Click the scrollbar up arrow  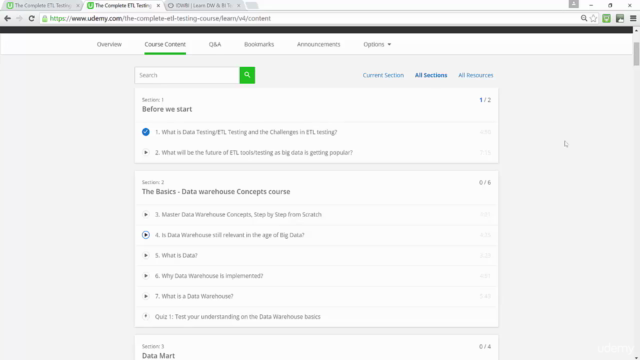click(x=636, y=31)
